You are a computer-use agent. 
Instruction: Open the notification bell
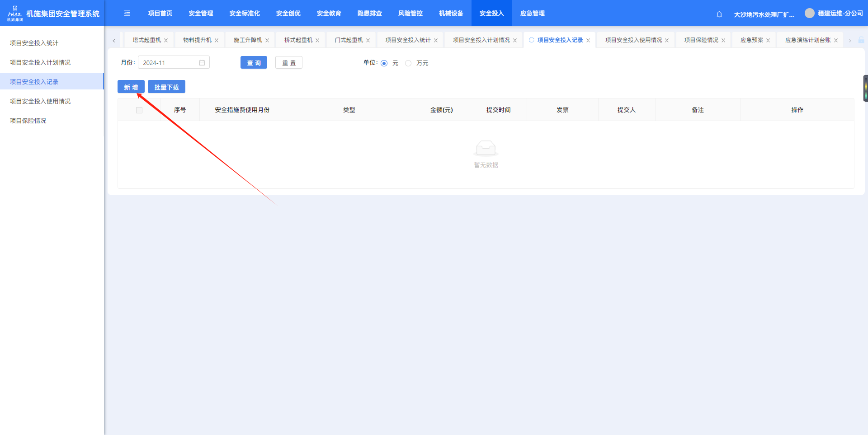click(719, 14)
